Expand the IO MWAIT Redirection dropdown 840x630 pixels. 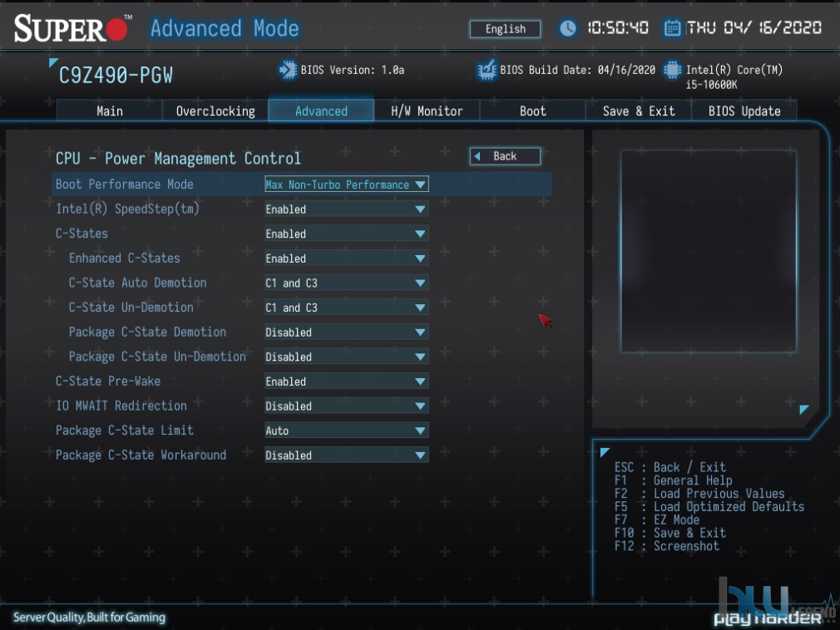[346, 406]
